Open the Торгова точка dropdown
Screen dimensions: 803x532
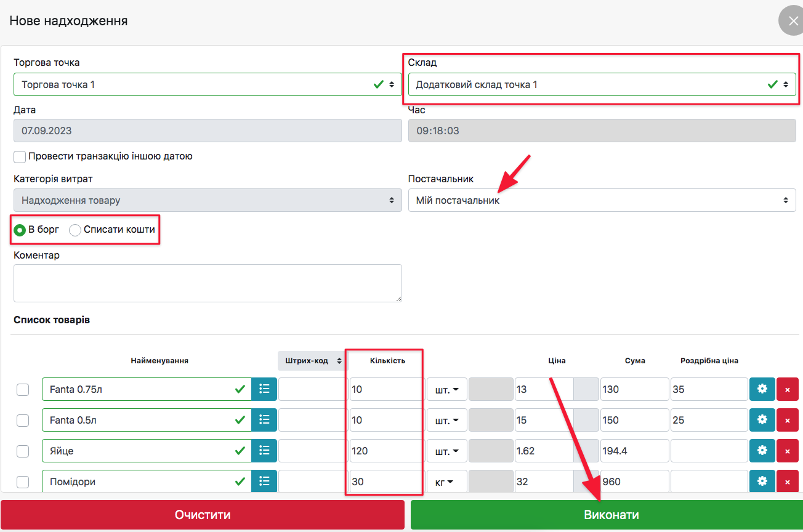coord(208,84)
